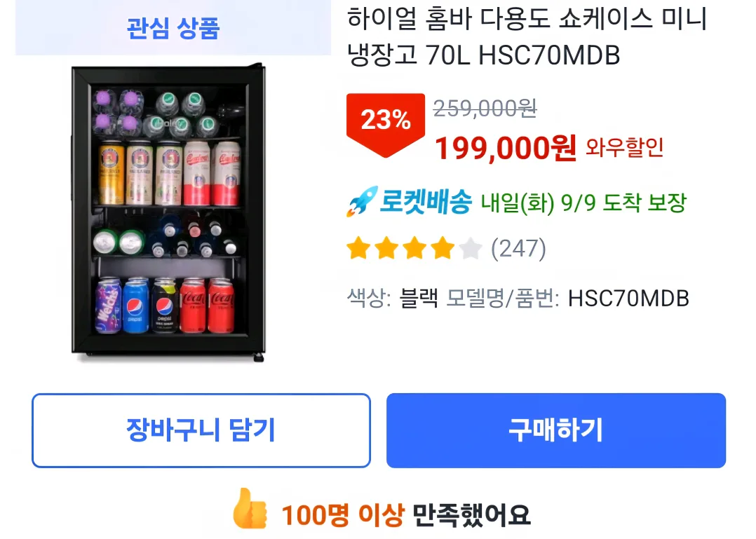This screenshot has width=756, height=539.
Task: Click the 구매하기 purchase button
Action: click(555, 430)
